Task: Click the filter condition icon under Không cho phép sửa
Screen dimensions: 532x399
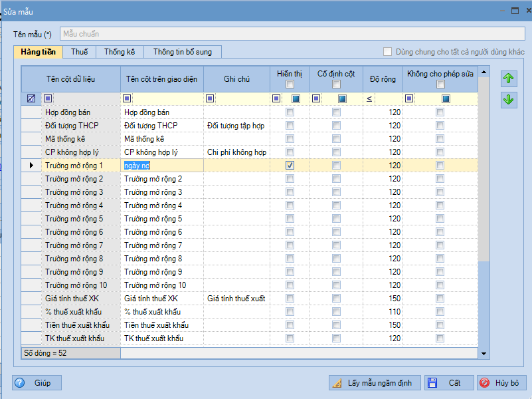Action: [409, 98]
